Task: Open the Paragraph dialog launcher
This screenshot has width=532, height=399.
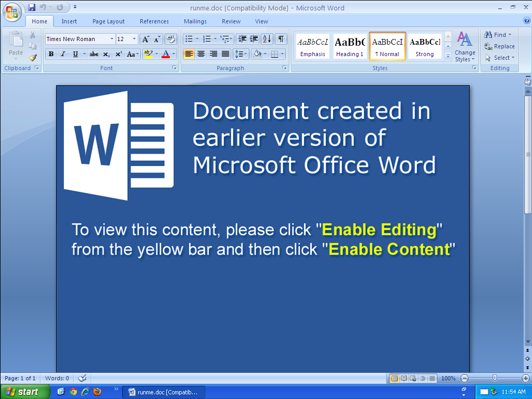Action: pos(285,68)
